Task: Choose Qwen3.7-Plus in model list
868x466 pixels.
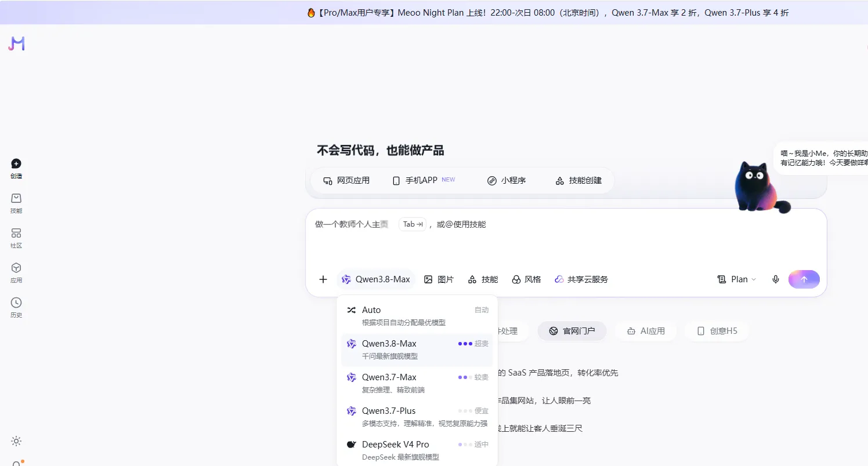Action: 417,417
